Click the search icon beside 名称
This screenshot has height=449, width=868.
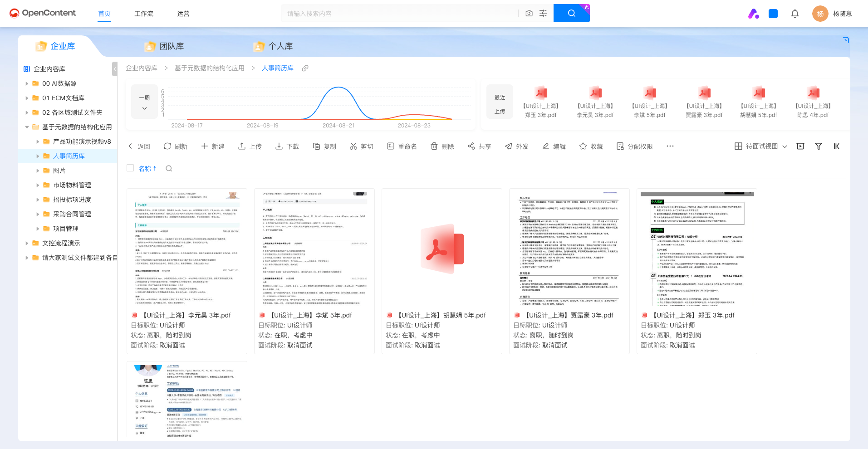point(169,168)
